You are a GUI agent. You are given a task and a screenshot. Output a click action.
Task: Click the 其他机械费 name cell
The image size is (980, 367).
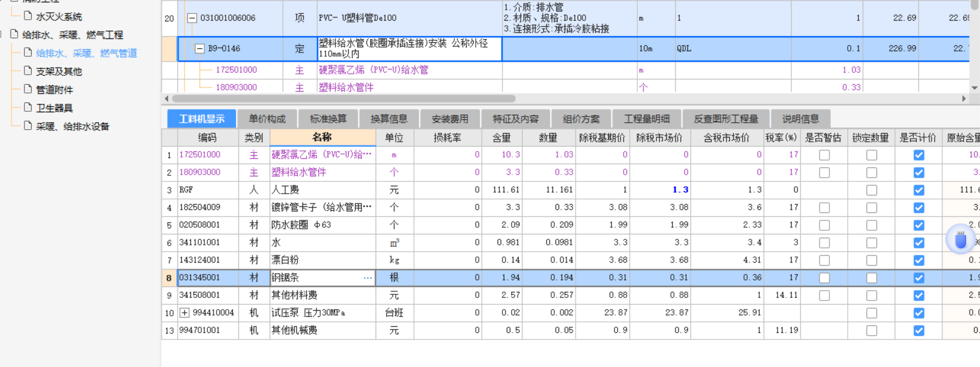pyautogui.click(x=323, y=330)
